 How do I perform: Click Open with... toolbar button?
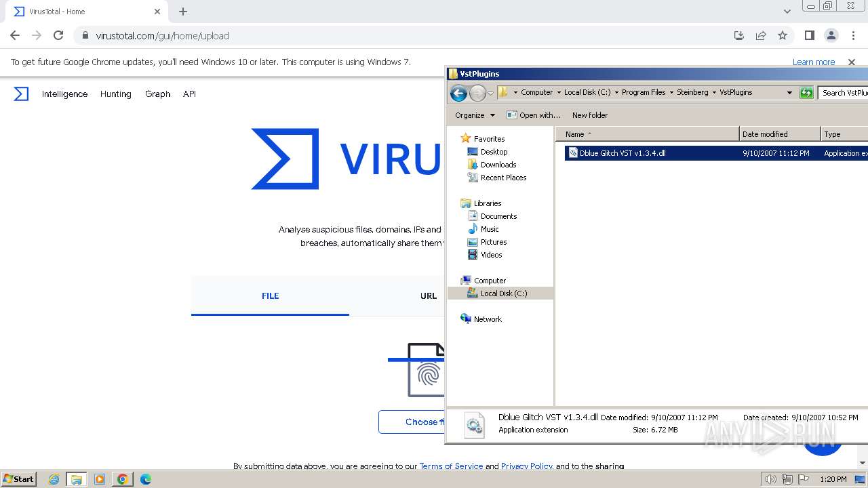(x=534, y=115)
